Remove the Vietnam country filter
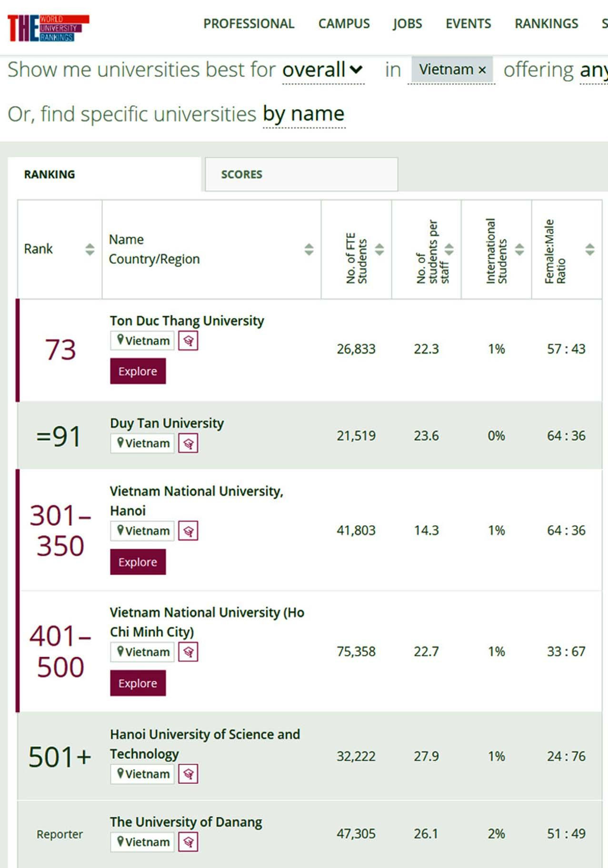Viewport: 608px width, 868px height. pos(482,70)
